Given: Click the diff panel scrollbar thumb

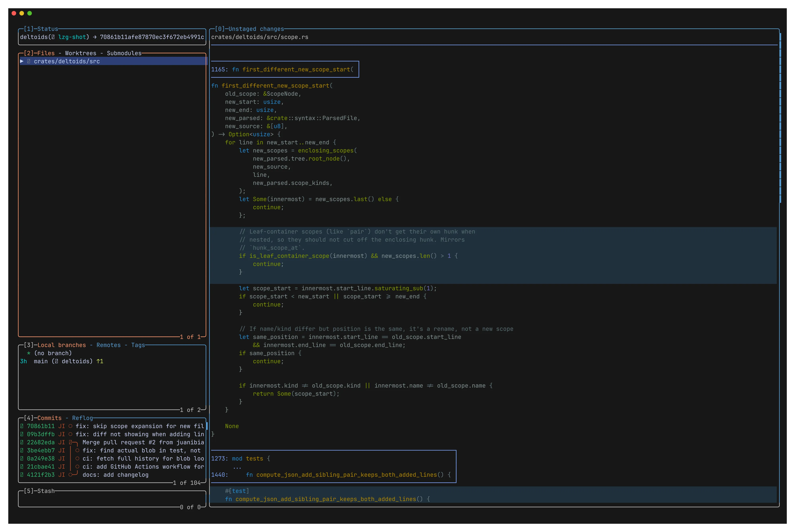Looking at the screenshot, I should click(x=780, y=118).
